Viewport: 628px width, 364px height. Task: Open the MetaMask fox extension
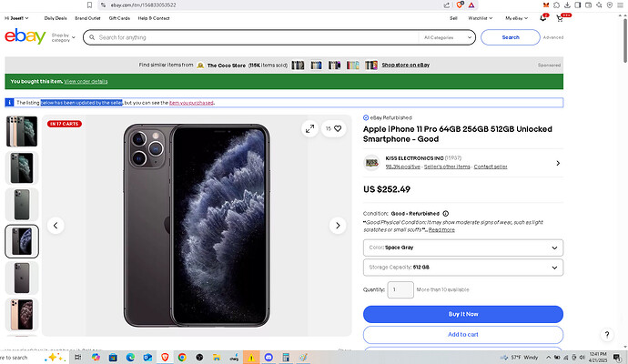click(545, 5)
